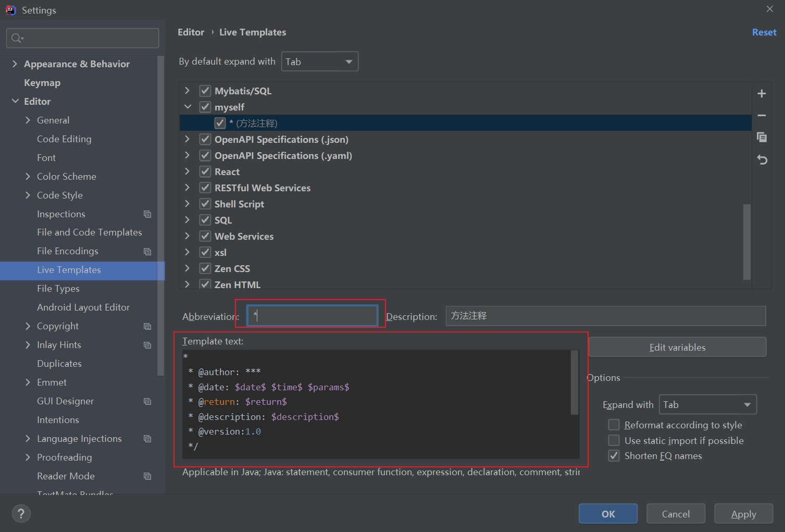The width and height of the screenshot is (785, 532).
Task: Toggle the * (方法注释) template checkbox
Action: (x=220, y=123)
